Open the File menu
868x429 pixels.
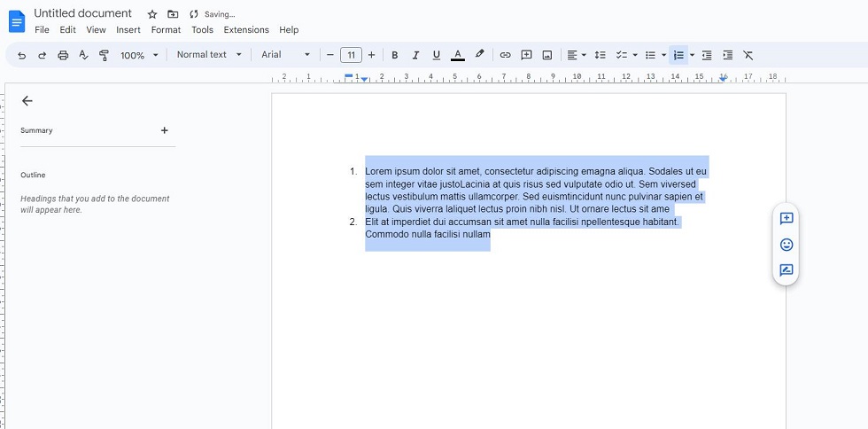click(x=42, y=30)
